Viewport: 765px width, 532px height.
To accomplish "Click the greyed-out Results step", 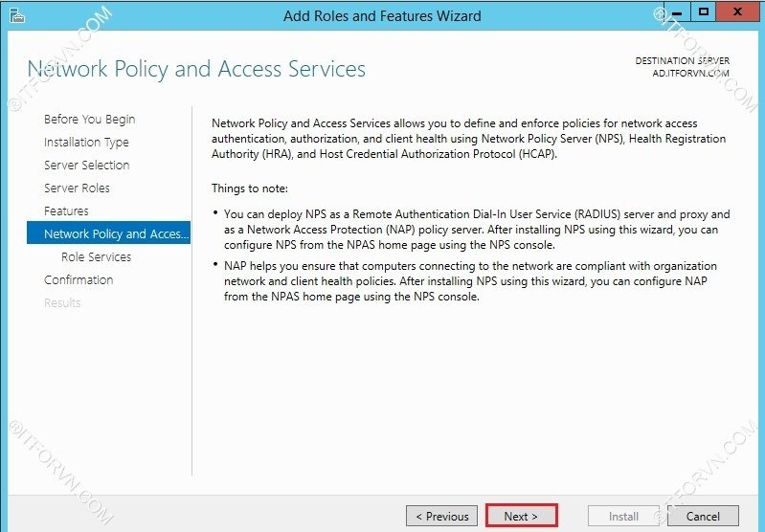I will tap(62, 303).
